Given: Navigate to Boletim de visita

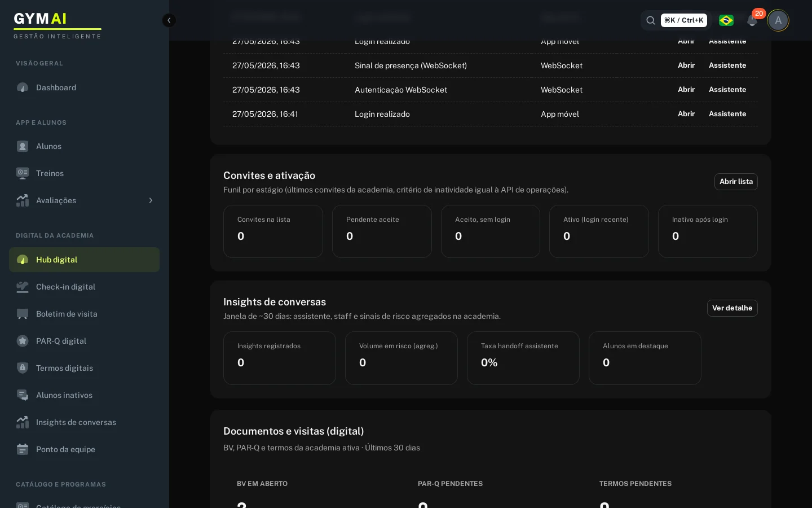Looking at the screenshot, I should click(85, 314).
